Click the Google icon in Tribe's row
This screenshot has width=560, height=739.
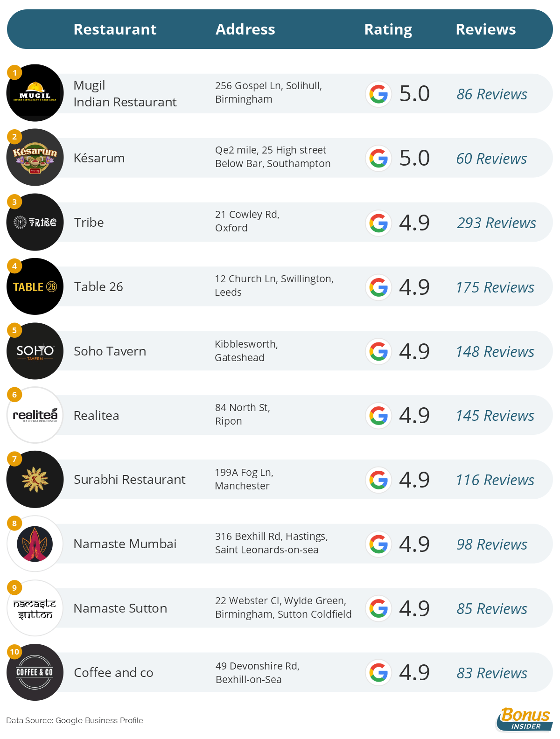[x=378, y=223]
